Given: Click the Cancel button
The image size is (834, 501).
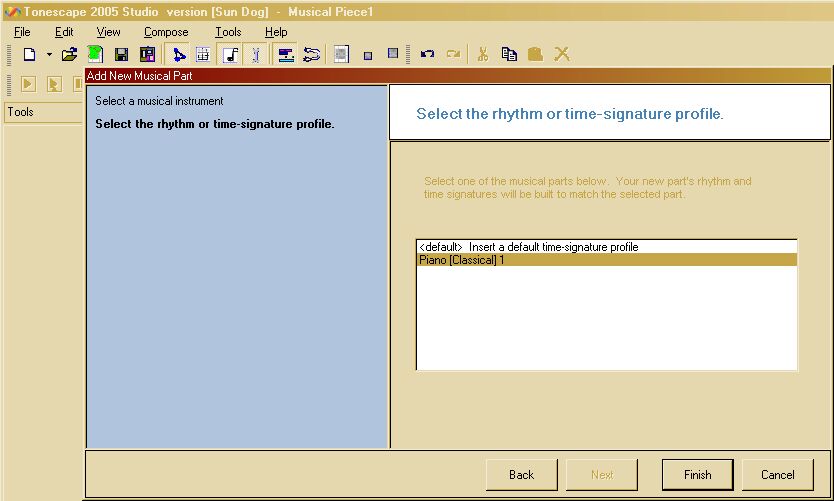Looking at the screenshot, I should [778, 475].
